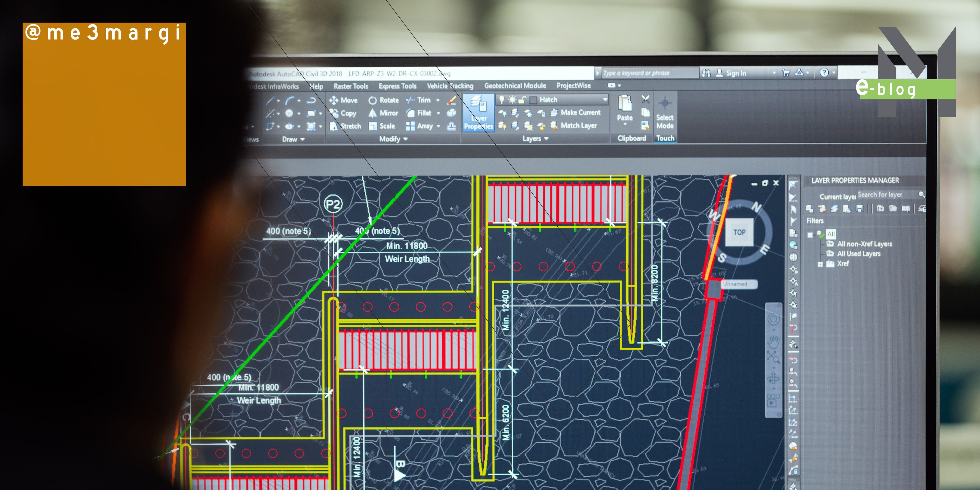Click the Paste clipboard icon
Viewport: 980px width, 490px height.
625,103
